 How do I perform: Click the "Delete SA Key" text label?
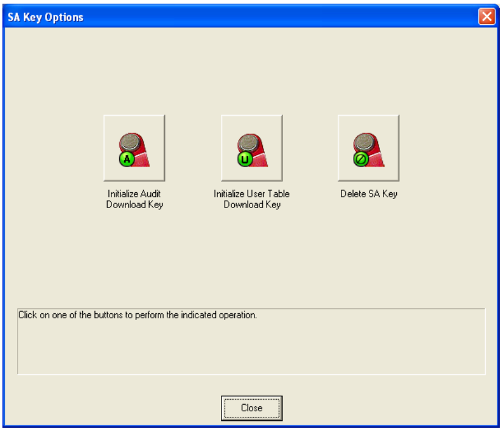coord(368,194)
